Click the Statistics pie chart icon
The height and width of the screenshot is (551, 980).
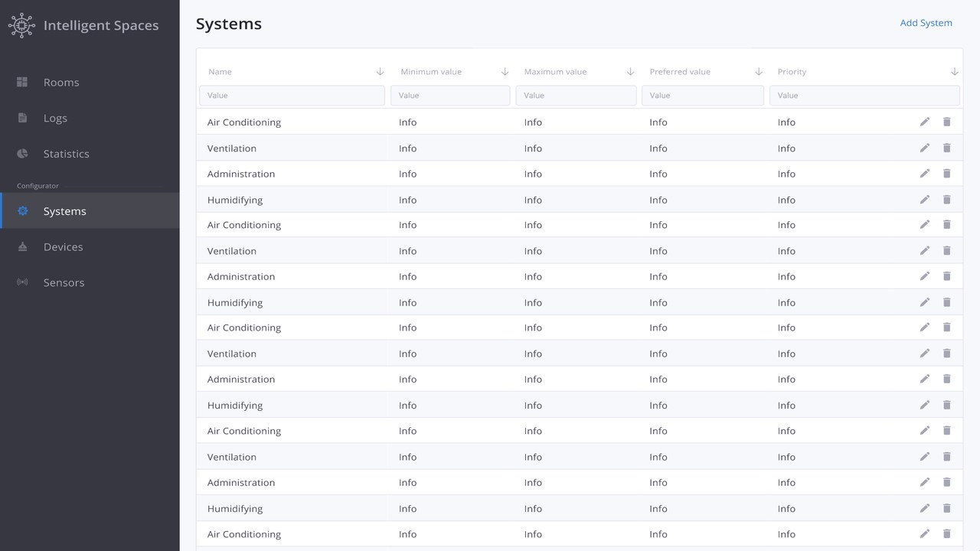point(22,153)
